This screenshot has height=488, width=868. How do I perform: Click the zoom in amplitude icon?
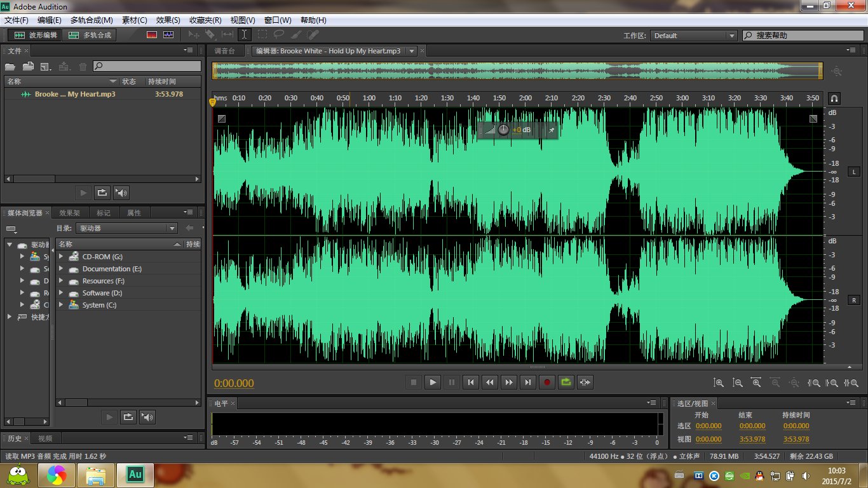tap(719, 383)
